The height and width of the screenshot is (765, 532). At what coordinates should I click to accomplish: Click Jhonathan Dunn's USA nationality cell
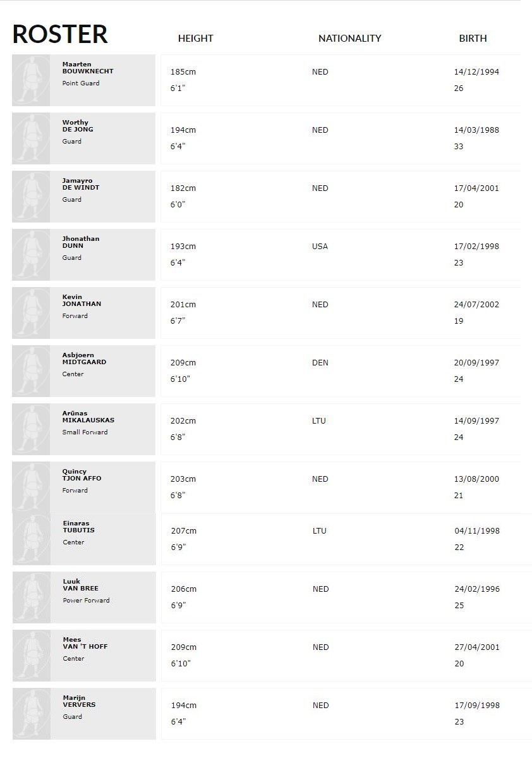point(320,247)
